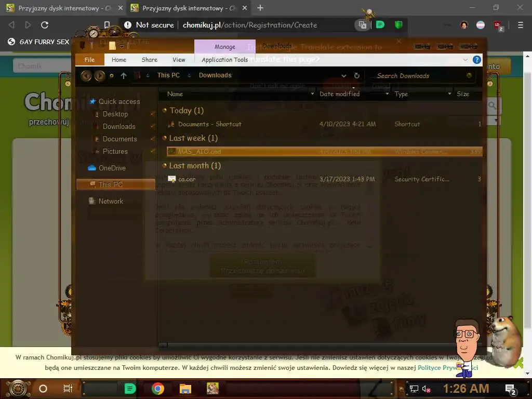The height and width of the screenshot is (399, 532).
Task: Collapse the Last month group
Action: pos(165,166)
